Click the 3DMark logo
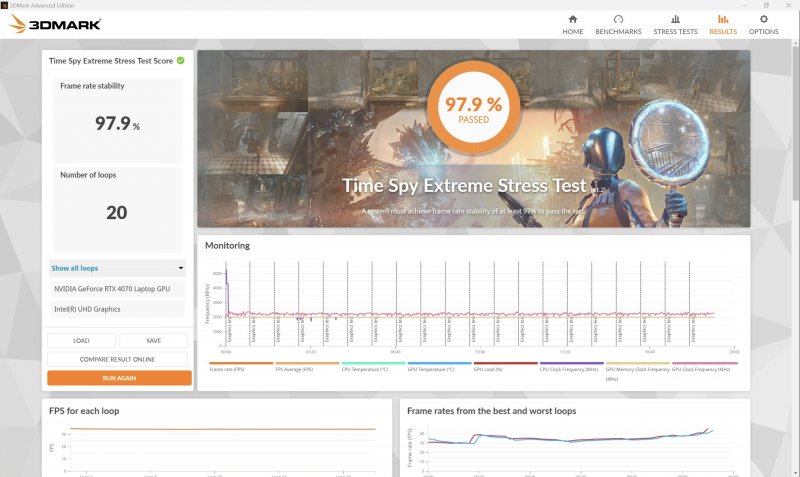The image size is (800, 477). 47,25
